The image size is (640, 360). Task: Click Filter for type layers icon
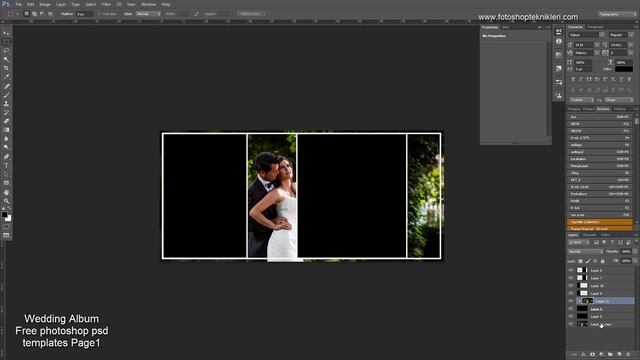coord(612,242)
